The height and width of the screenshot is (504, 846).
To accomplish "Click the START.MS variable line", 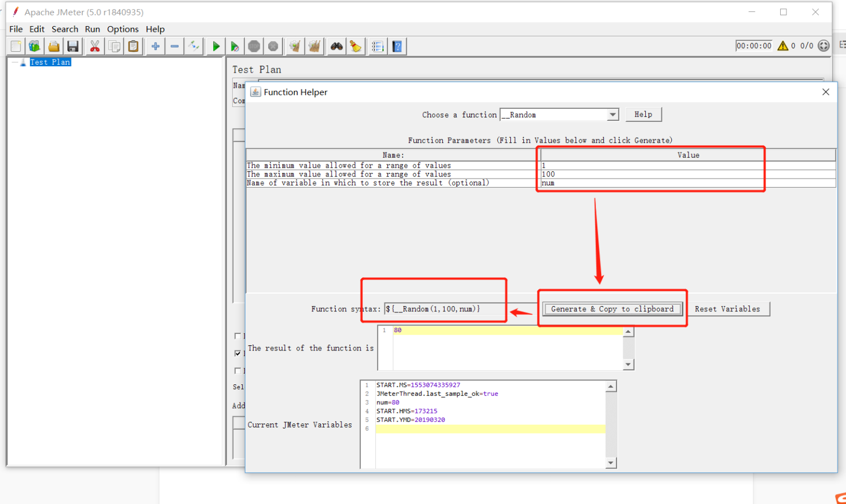I will point(418,385).
